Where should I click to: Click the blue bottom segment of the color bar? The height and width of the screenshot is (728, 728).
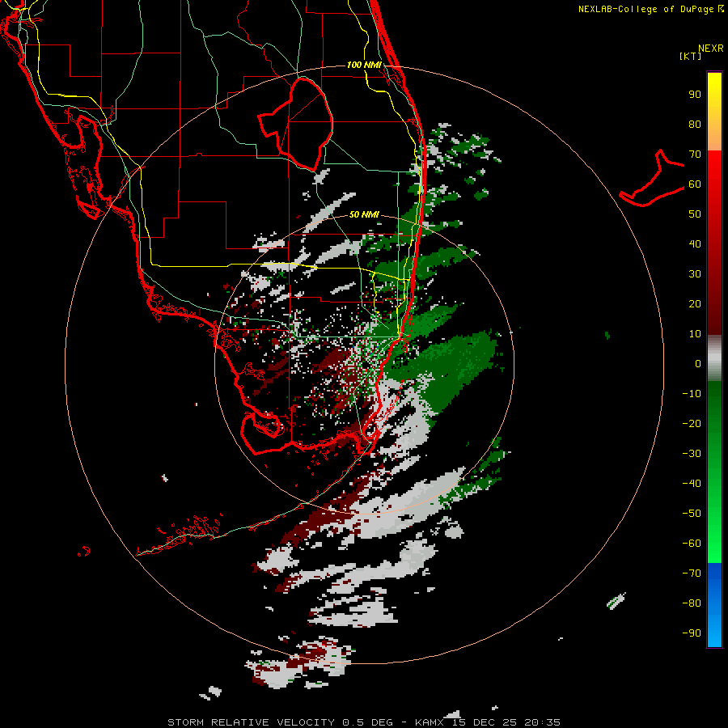(714, 605)
